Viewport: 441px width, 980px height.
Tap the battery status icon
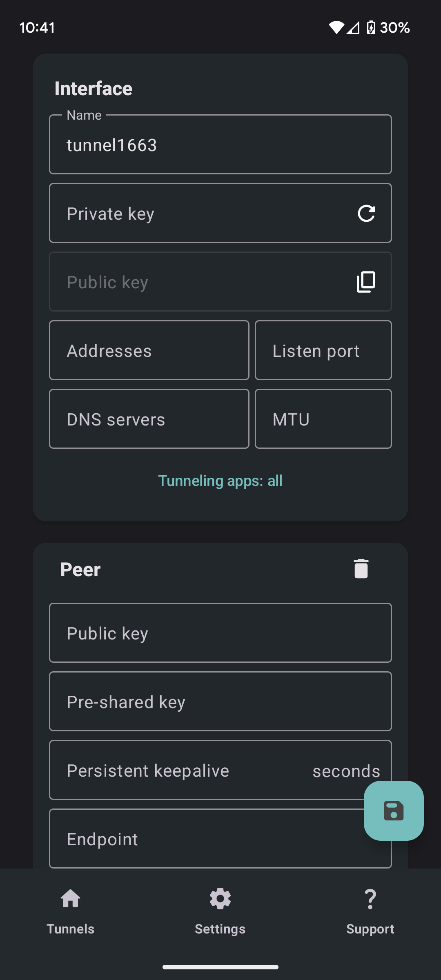[x=371, y=28]
